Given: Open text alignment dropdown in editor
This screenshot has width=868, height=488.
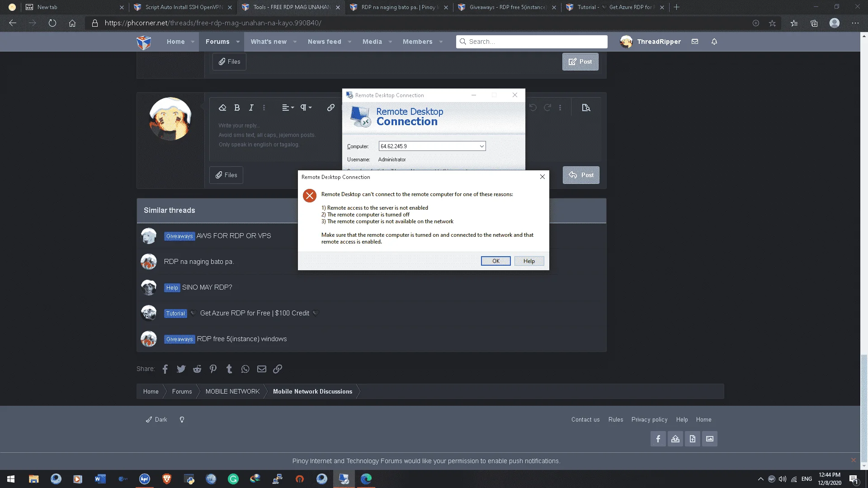Looking at the screenshot, I should pos(288,108).
